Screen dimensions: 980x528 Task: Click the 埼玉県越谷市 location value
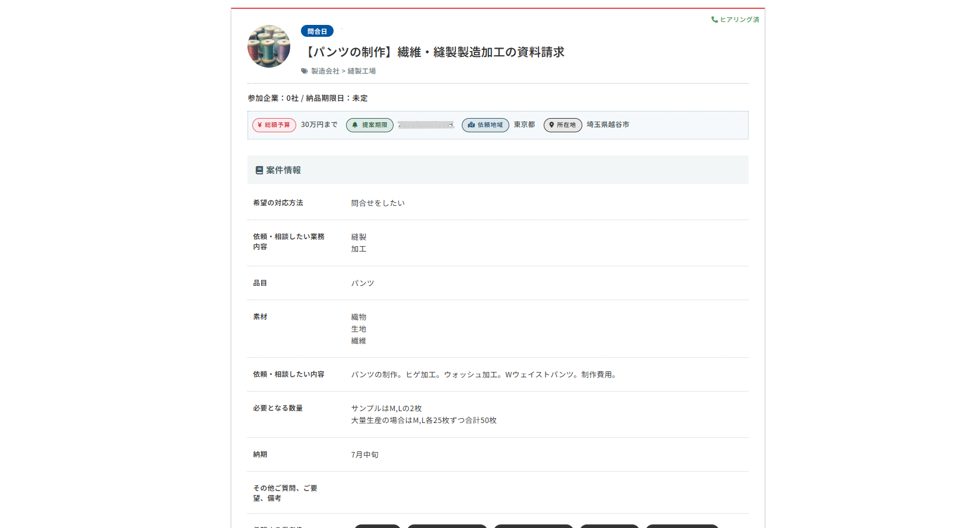[608, 125]
